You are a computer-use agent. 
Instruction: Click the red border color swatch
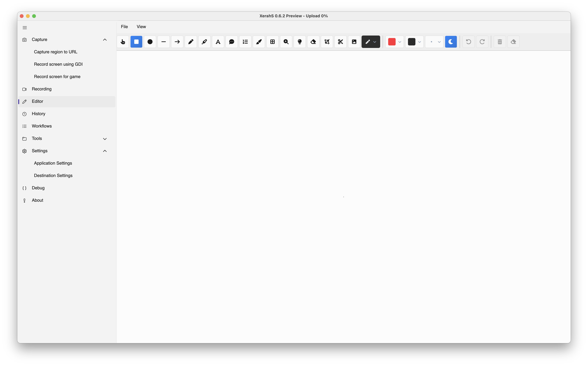(x=392, y=42)
